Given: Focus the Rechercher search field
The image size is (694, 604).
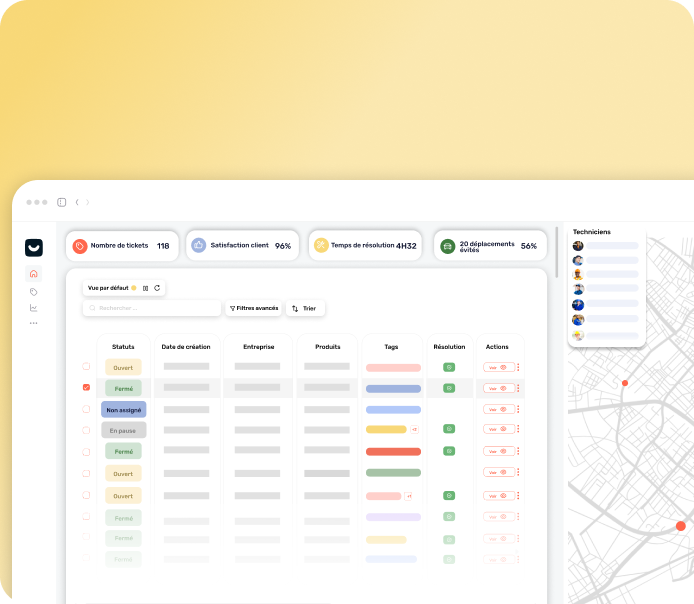Looking at the screenshot, I should click(152, 308).
